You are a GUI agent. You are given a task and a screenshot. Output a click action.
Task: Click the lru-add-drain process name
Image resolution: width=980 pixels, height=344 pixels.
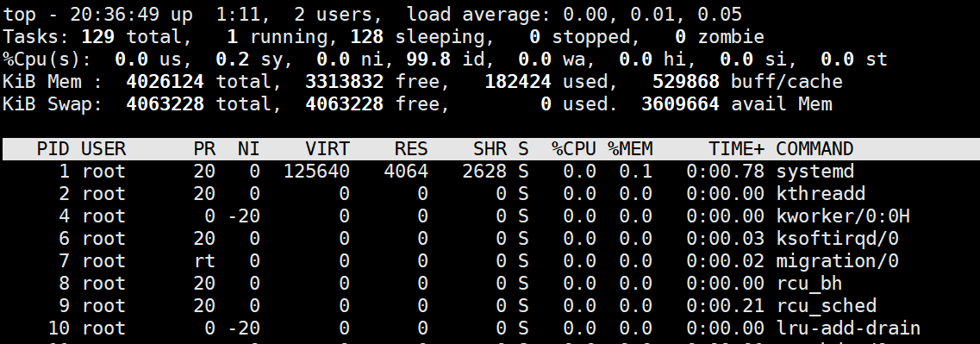click(848, 328)
